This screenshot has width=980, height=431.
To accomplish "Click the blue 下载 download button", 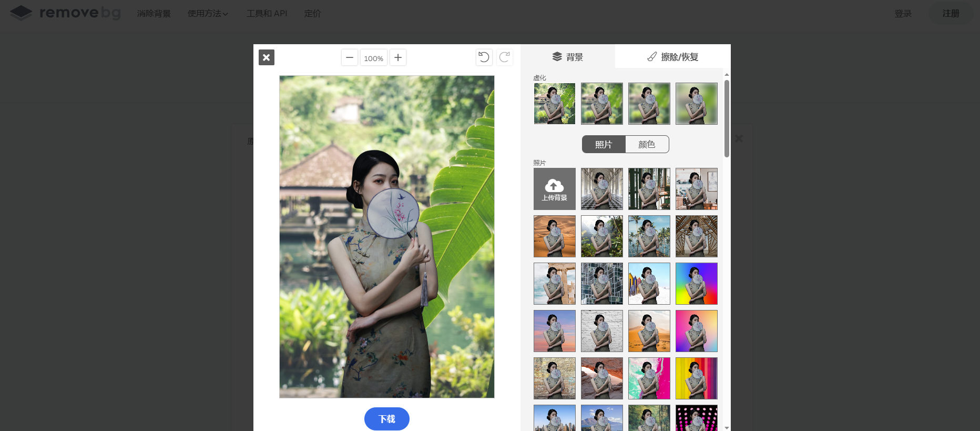I will (387, 419).
